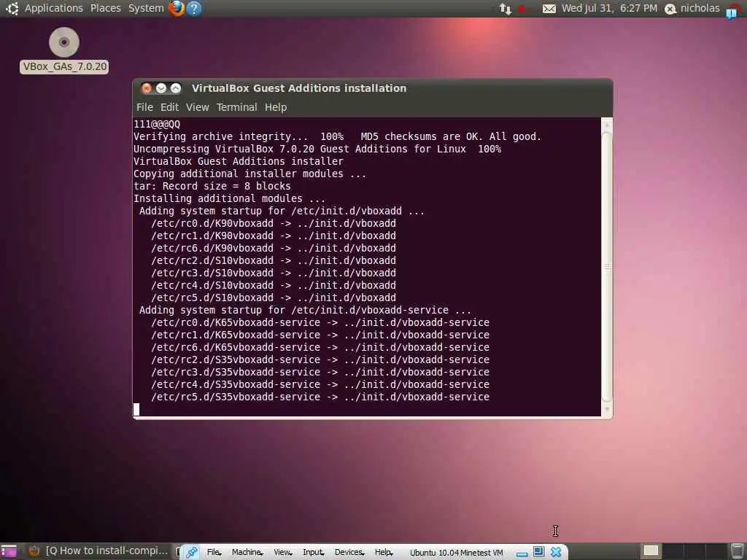Click 'Adding system startup for /etc/init.d/vboxadd-service' line
The height and width of the screenshot is (560, 747).
pos(305,310)
